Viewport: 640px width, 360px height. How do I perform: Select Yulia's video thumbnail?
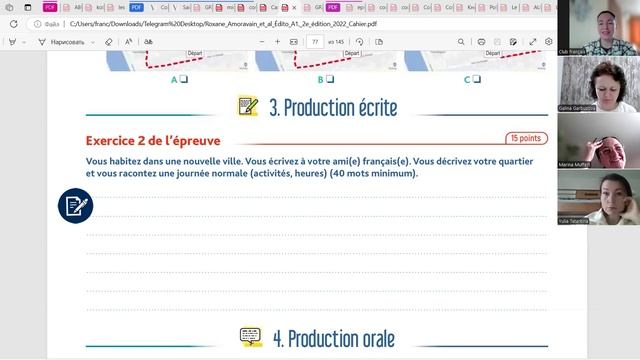[x=599, y=197]
